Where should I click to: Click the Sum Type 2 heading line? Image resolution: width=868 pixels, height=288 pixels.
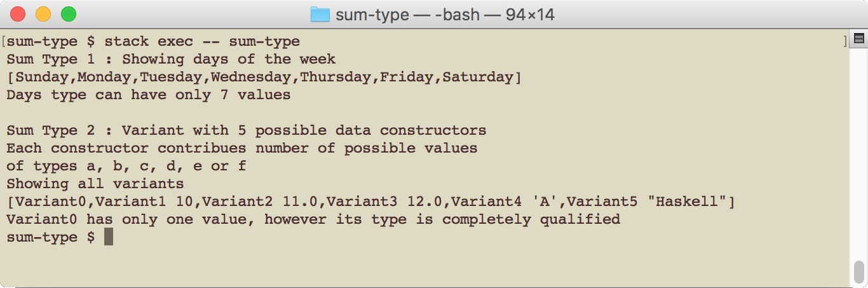click(247, 130)
